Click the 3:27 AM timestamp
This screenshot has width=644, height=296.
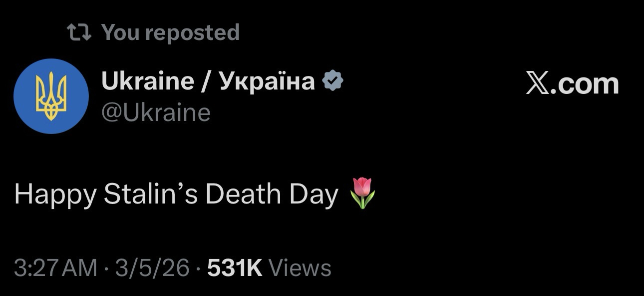tap(55, 268)
